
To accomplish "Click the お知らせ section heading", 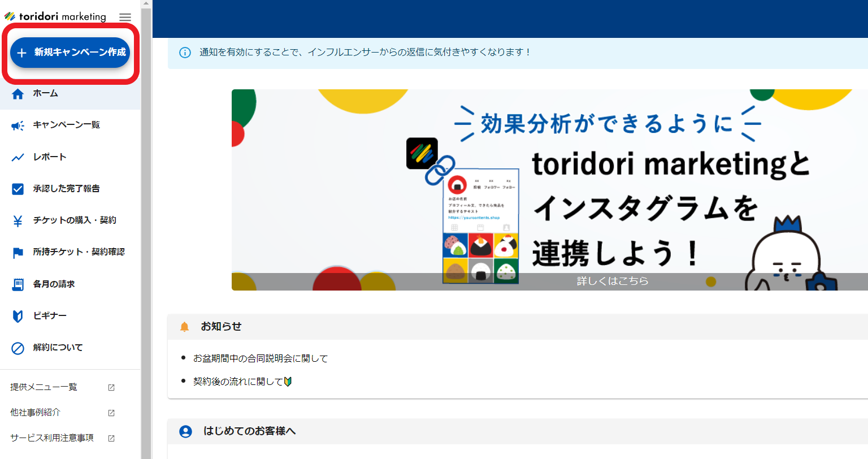I will 221,327.
